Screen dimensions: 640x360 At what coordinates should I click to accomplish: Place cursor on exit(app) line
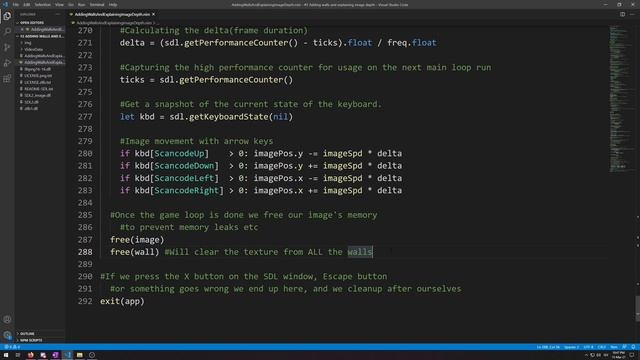(122, 301)
